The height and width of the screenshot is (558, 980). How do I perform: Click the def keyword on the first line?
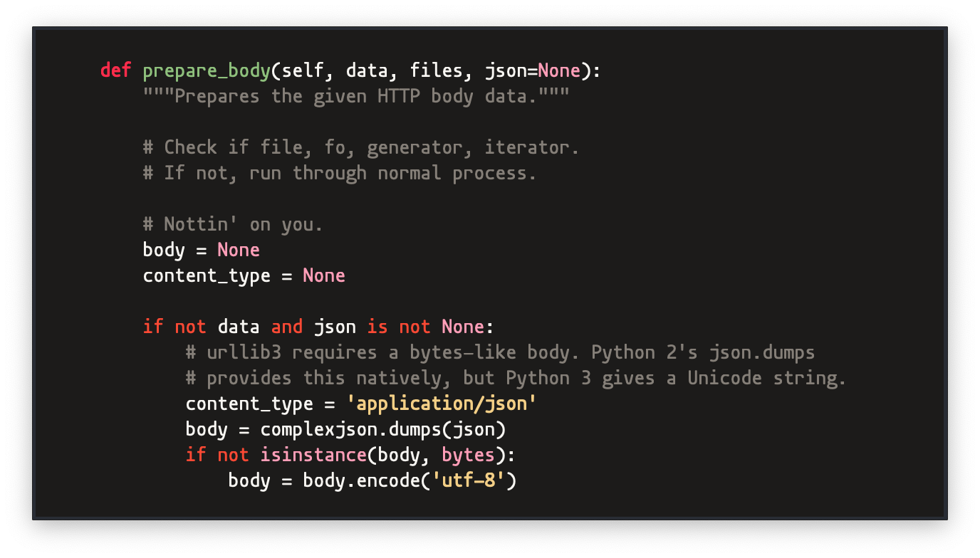coord(116,70)
